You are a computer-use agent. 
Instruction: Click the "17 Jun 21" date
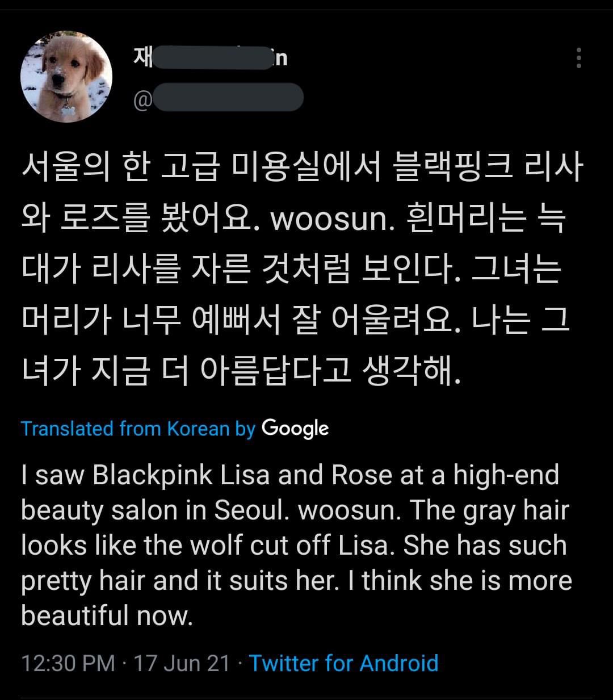point(182,663)
